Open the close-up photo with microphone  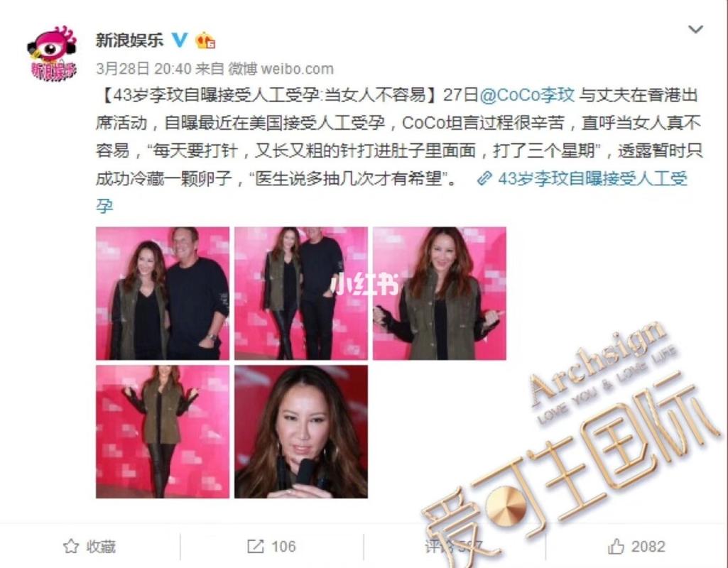301,432
